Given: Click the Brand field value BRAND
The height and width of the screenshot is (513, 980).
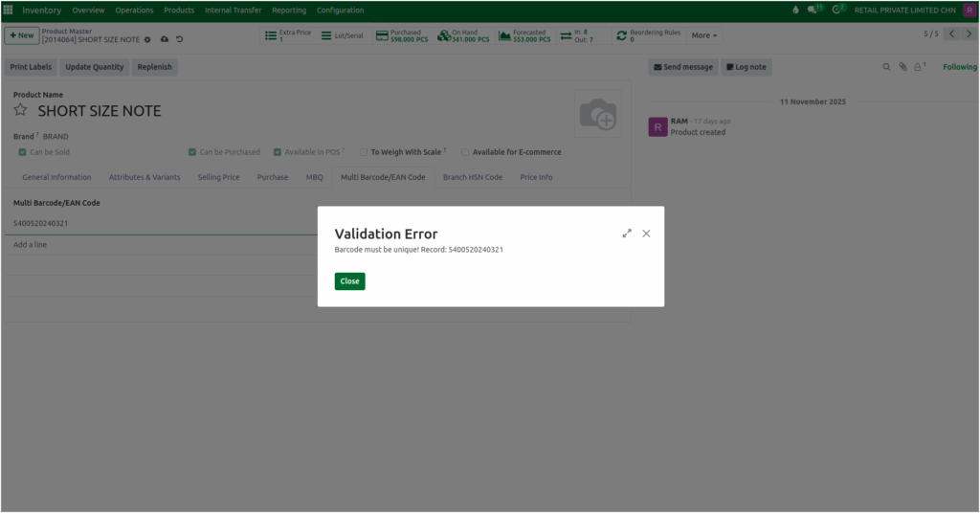Looking at the screenshot, I should pyautogui.click(x=56, y=136).
